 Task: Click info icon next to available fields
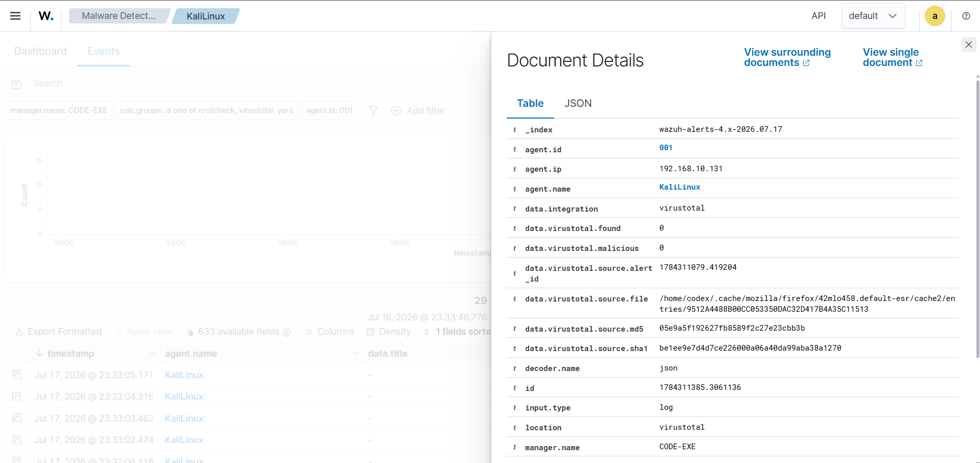point(287,333)
